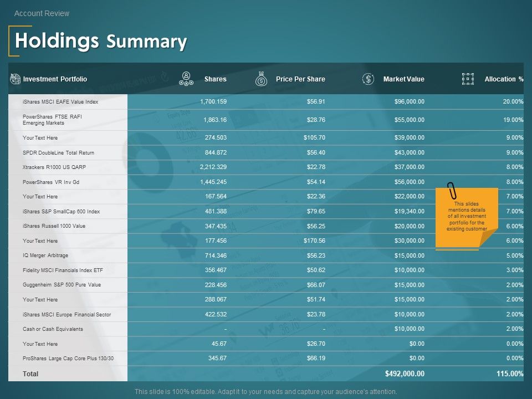Click the Holdings Summary title
This screenshot has width=532, height=399.
[101, 41]
